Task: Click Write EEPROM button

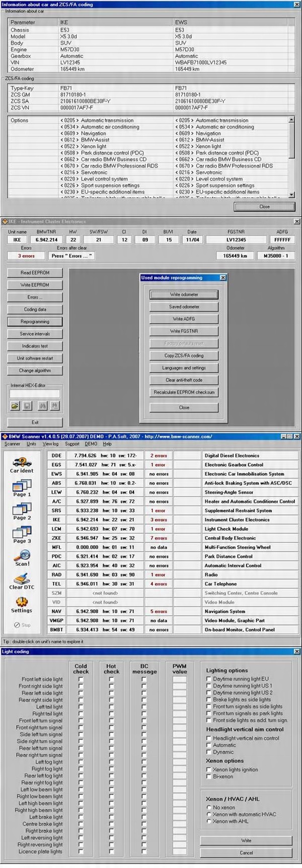Action: (x=35, y=285)
